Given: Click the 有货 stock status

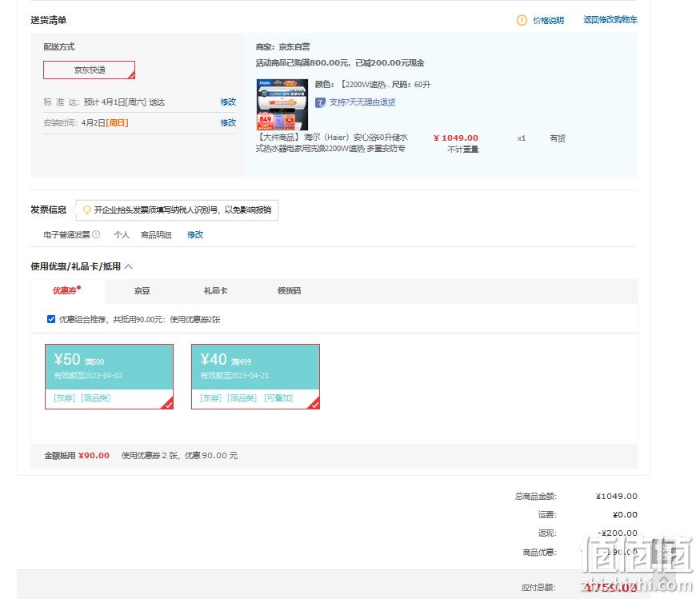Looking at the screenshot, I should point(558,138).
